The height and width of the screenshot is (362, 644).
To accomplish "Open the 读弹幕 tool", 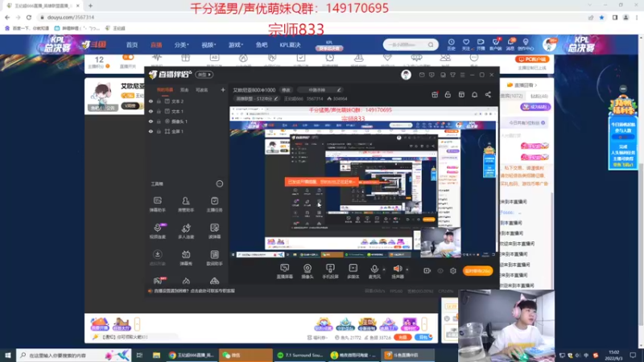I will click(214, 231).
